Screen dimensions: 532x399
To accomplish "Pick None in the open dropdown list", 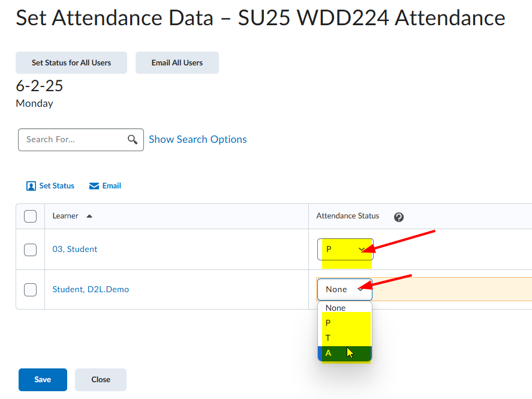I will (x=345, y=308).
